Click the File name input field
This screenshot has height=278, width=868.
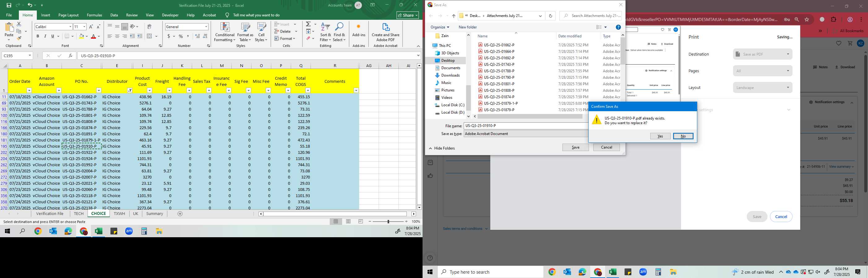pyautogui.click(x=526, y=126)
